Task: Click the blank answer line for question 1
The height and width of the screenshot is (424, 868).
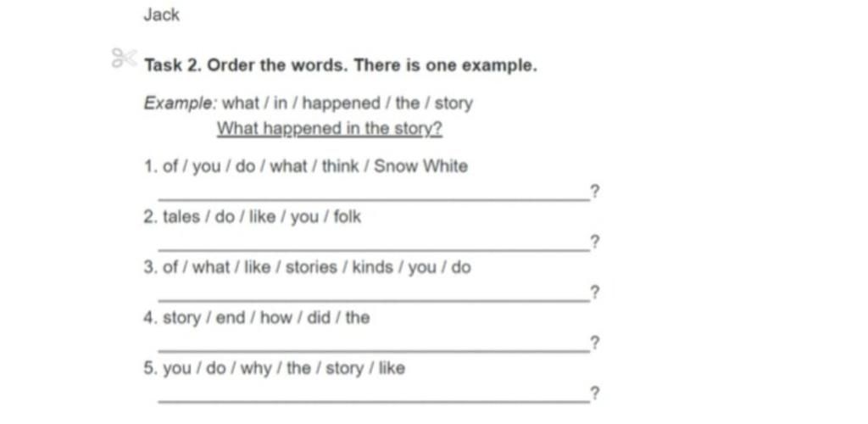Action: [x=374, y=200]
